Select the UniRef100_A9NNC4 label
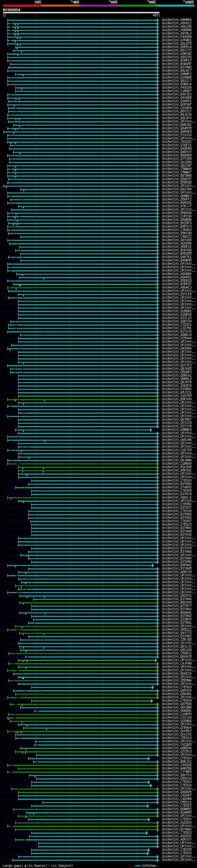 [177, 430]
